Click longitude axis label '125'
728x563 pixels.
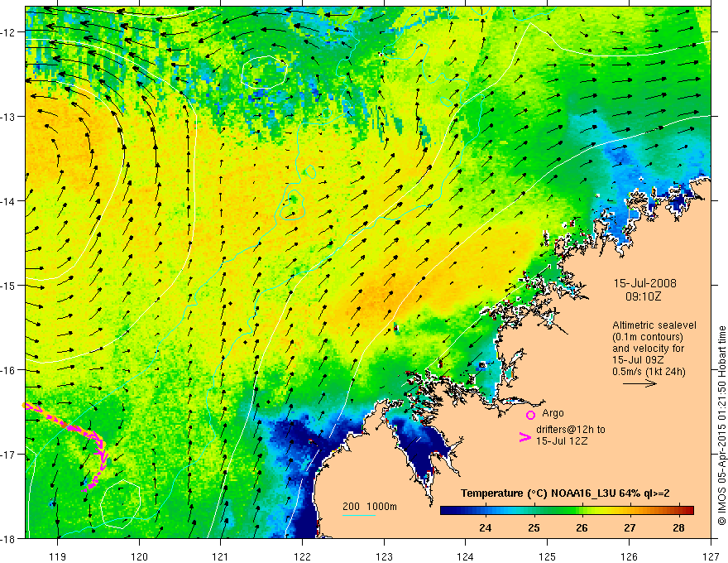point(548,556)
